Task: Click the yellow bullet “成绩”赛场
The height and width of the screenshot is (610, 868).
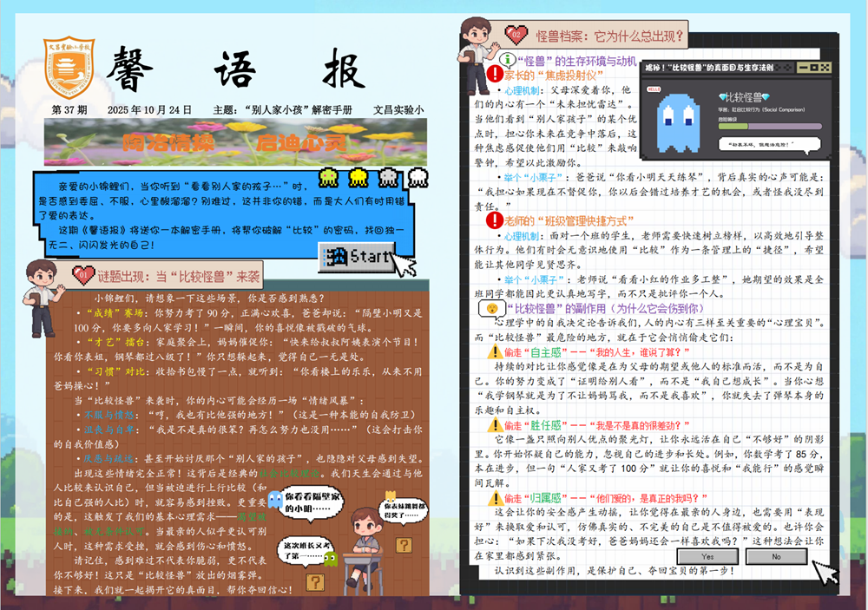Action: coord(115,313)
